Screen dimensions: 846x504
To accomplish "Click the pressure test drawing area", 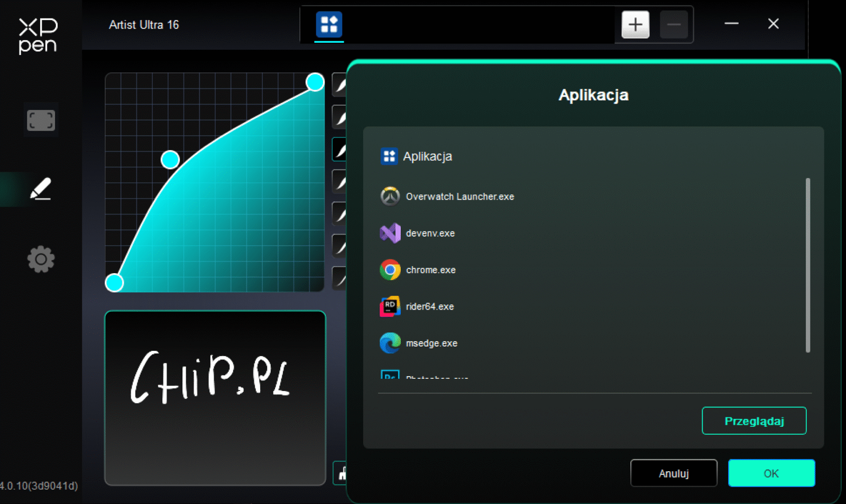I will click(215, 398).
